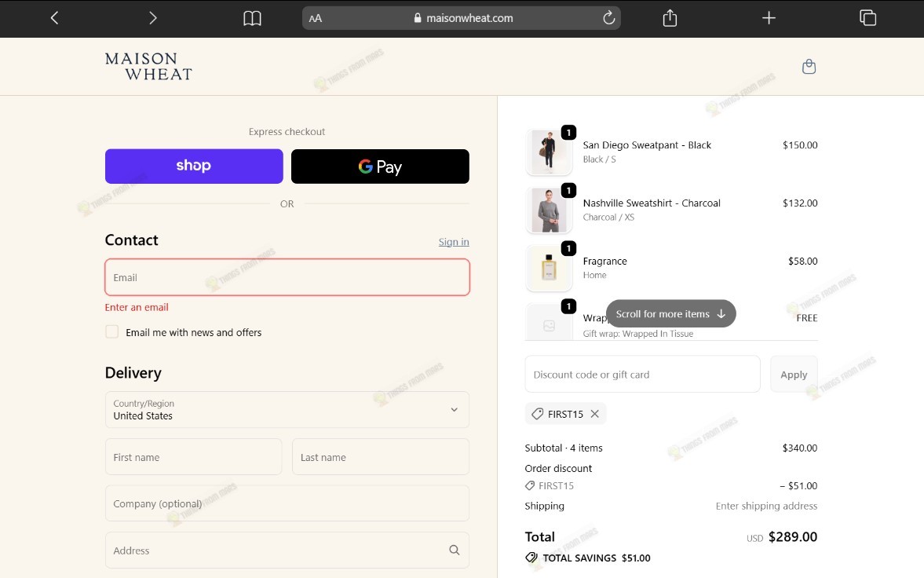Click the FIRST15 label under Order discount
This screenshot has height=578, width=924.
coord(556,486)
